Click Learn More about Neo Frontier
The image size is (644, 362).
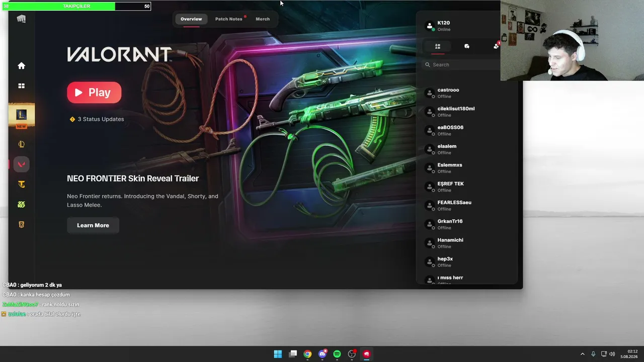coord(93,225)
